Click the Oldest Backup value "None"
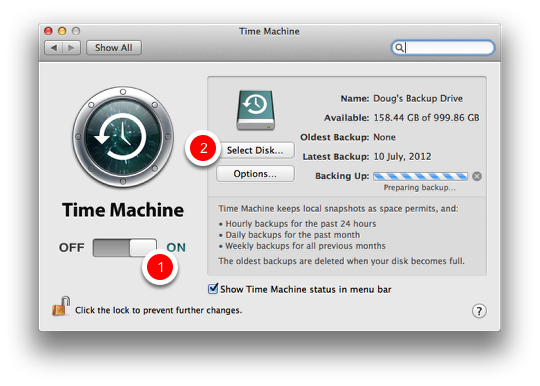 [x=384, y=137]
